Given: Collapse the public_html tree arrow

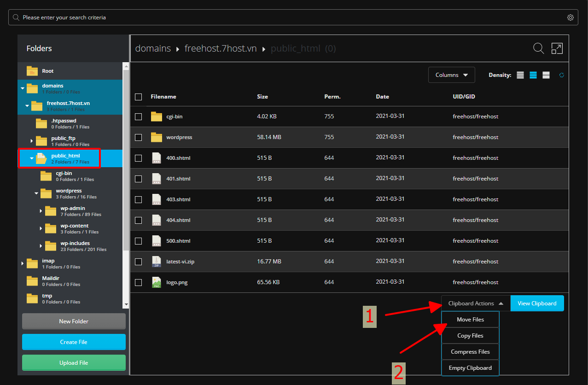Looking at the screenshot, I should coord(31,158).
